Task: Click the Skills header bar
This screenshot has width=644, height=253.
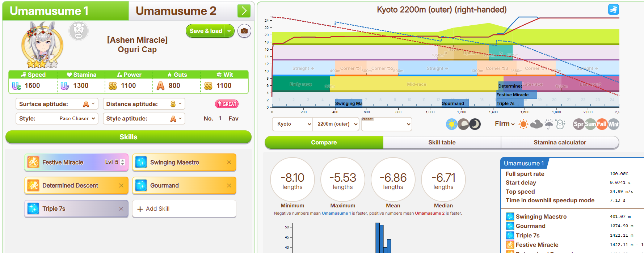Action: pos(129,137)
